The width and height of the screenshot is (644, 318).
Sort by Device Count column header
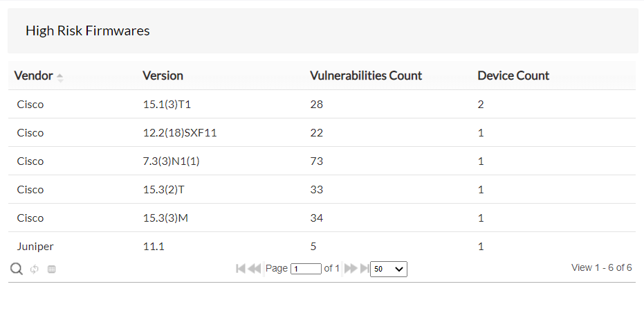pos(513,76)
